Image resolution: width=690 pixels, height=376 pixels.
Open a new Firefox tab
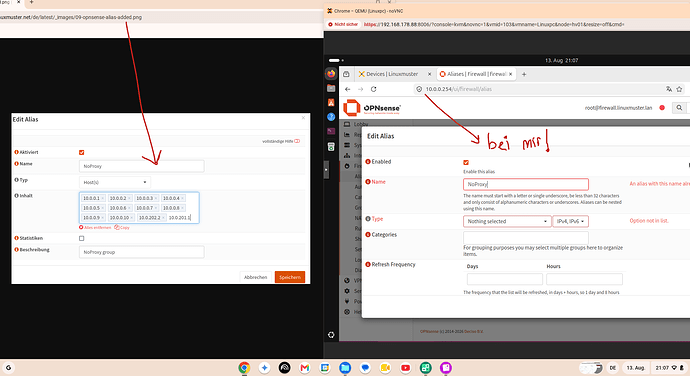[x=524, y=74]
